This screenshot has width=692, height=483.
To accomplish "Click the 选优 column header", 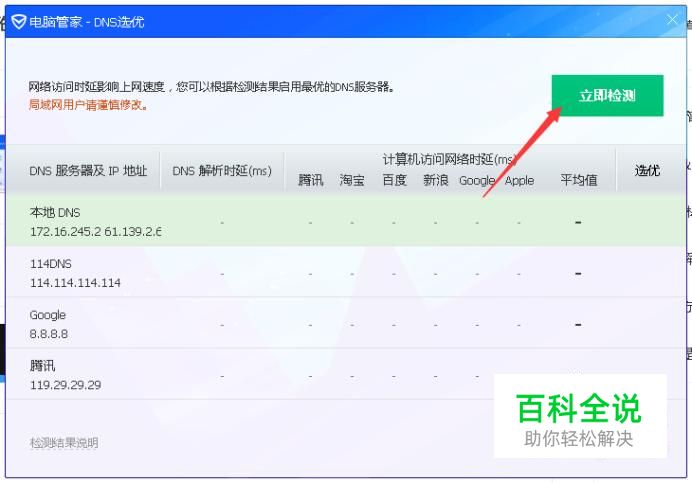I will coord(647,171).
